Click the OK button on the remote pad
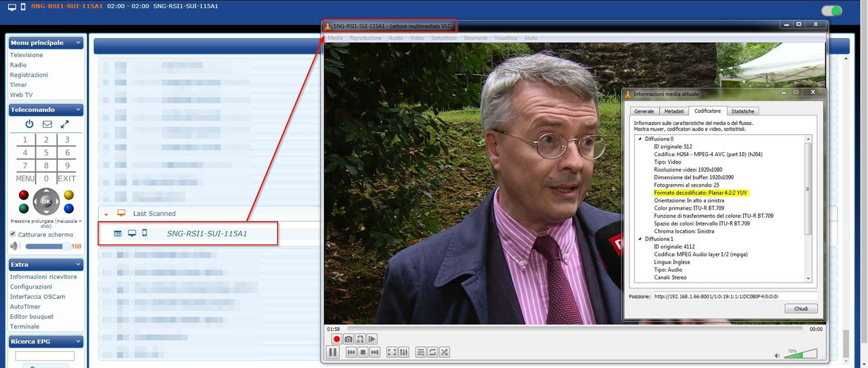 (x=46, y=202)
